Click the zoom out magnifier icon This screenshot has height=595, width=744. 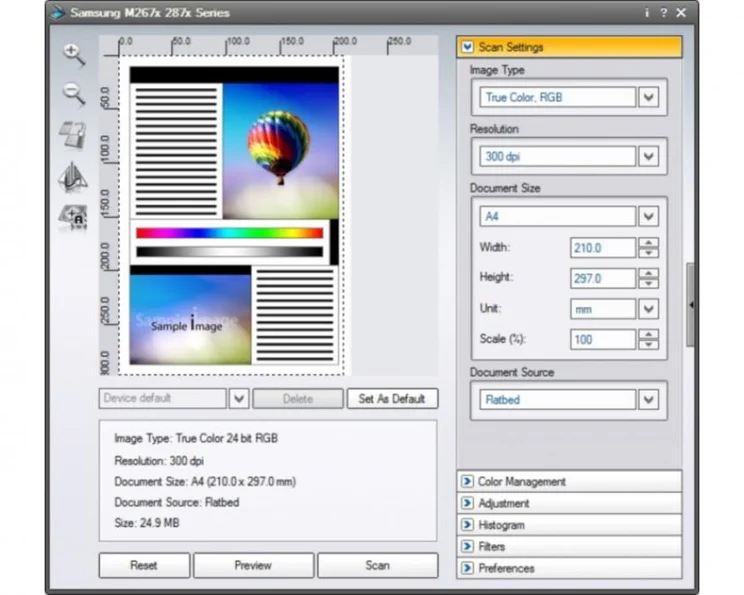(x=73, y=95)
